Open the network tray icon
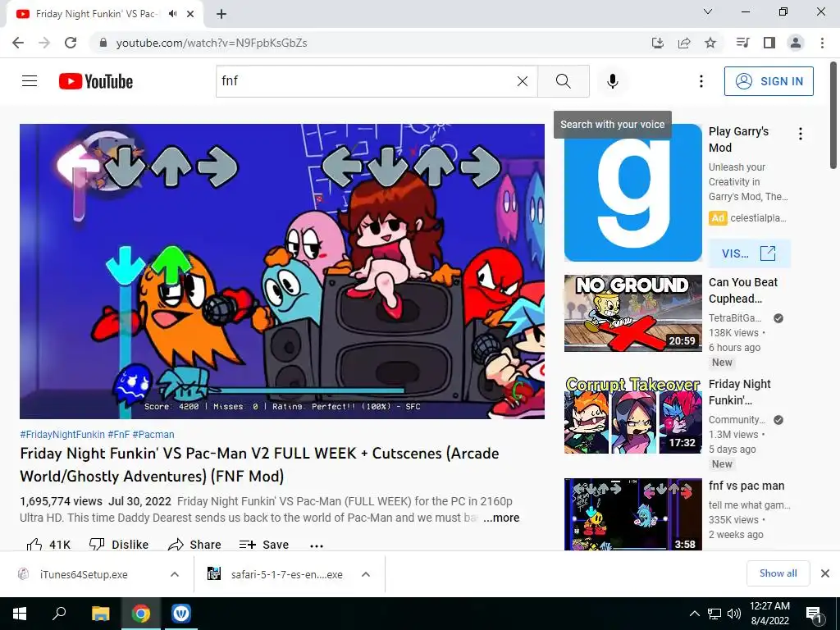Image resolution: width=840 pixels, height=630 pixels. [x=714, y=614]
